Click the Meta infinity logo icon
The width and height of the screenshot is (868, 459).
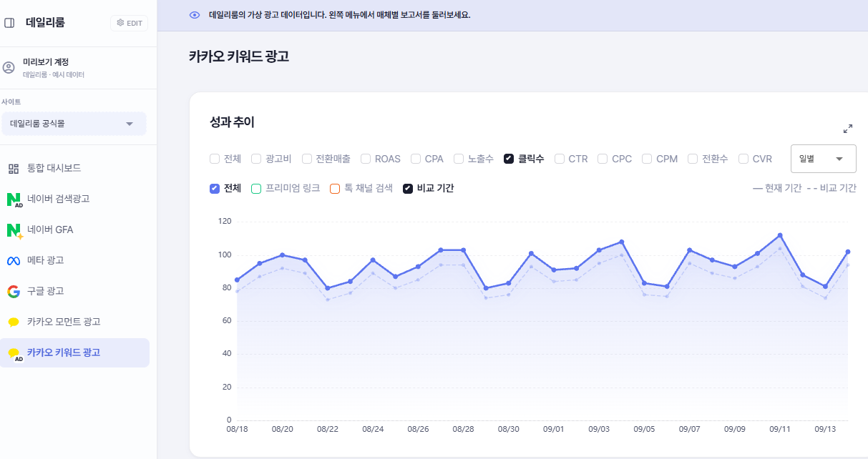point(14,261)
